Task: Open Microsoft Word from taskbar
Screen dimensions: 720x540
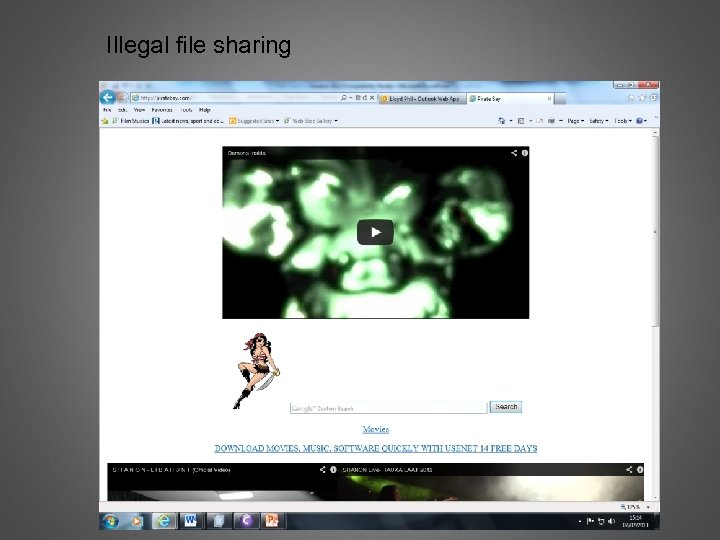Action: click(190, 521)
